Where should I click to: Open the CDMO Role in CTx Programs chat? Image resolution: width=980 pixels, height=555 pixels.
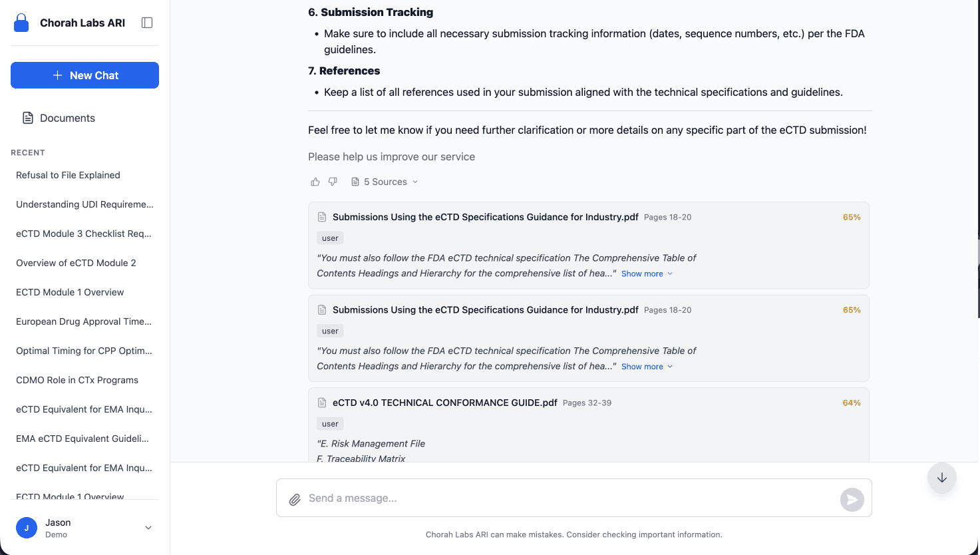(x=77, y=380)
